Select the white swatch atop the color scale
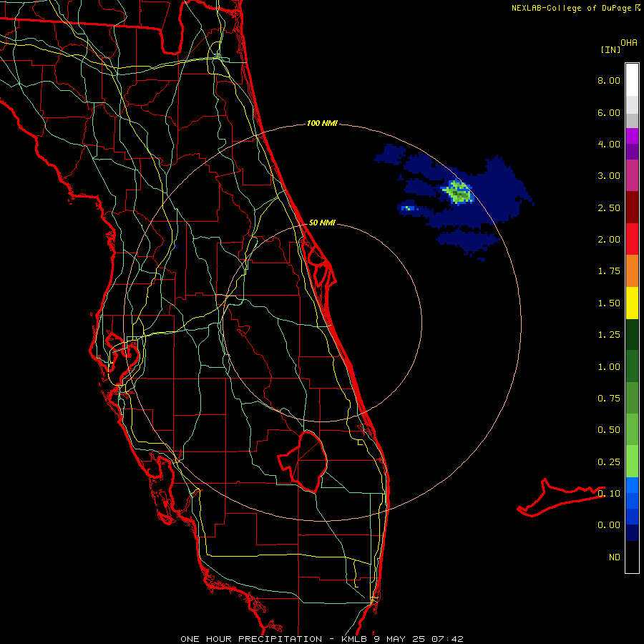 click(x=632, y=80)
